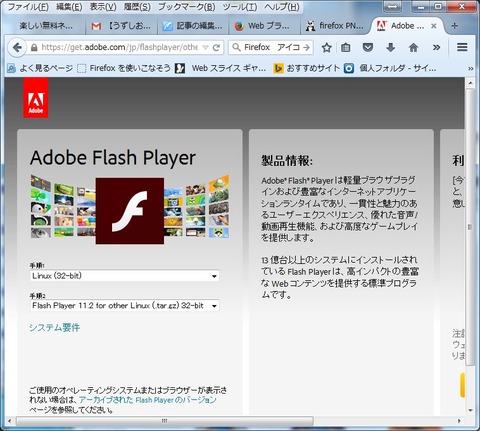Viewport: 480px width, 431px height.
Task: Open the downloads arrow icon
Action: (x=390, y=47)
